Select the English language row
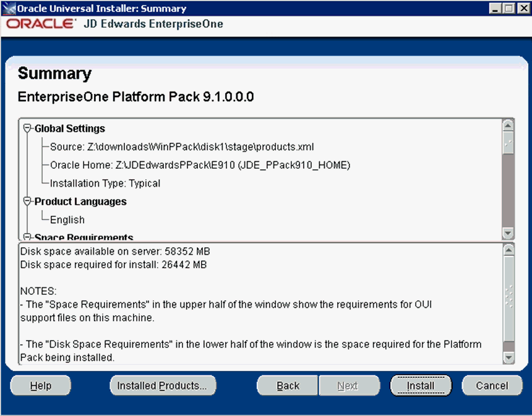Screen dimensions: 532x416 (67, 219)
